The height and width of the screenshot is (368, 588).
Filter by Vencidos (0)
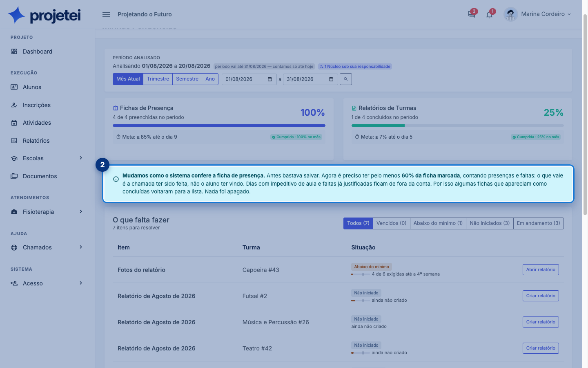click(x=392, y=223)
